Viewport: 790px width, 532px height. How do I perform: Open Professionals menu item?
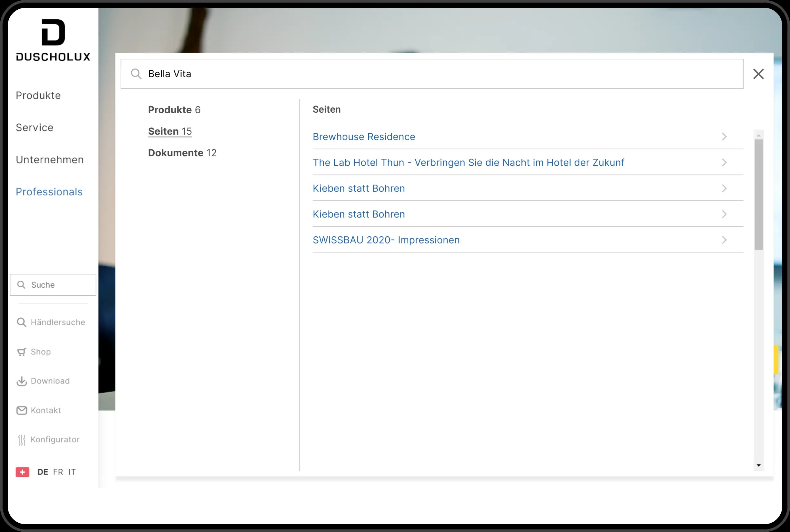tap(49, 192)
